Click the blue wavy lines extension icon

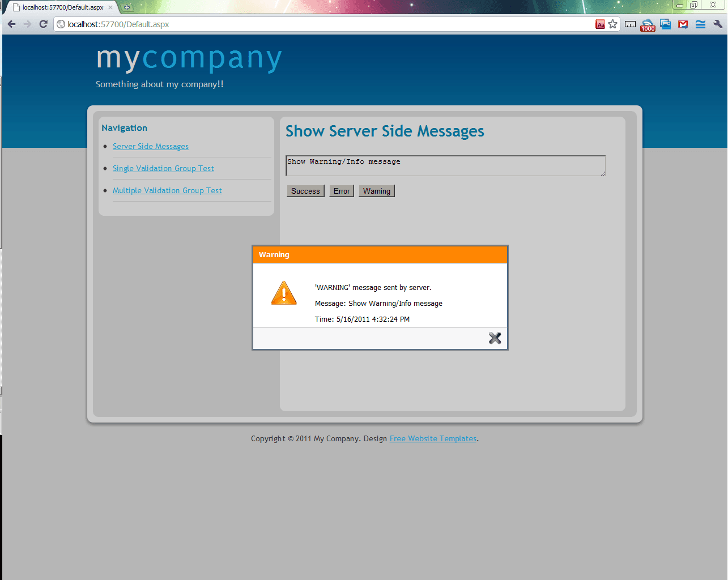click(x=700, y=24)
